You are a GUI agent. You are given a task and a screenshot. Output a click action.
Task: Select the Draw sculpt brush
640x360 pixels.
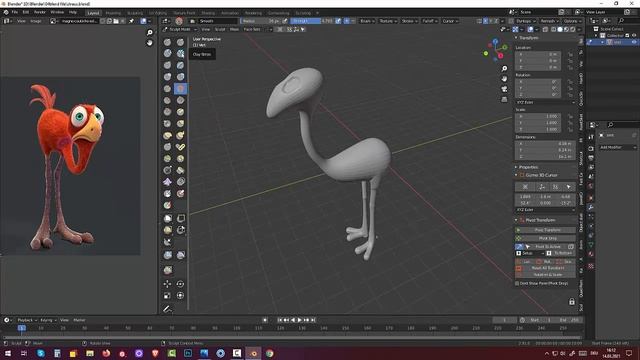point(167,42)
